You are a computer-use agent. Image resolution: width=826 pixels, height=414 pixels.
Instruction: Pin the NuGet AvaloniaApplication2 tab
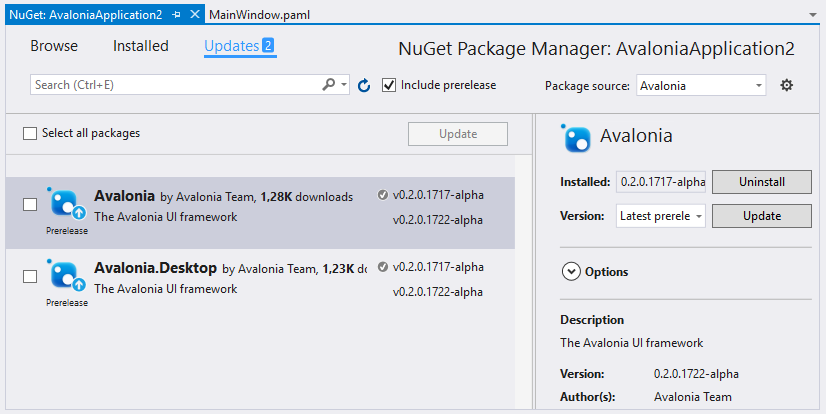click(176, 15)
